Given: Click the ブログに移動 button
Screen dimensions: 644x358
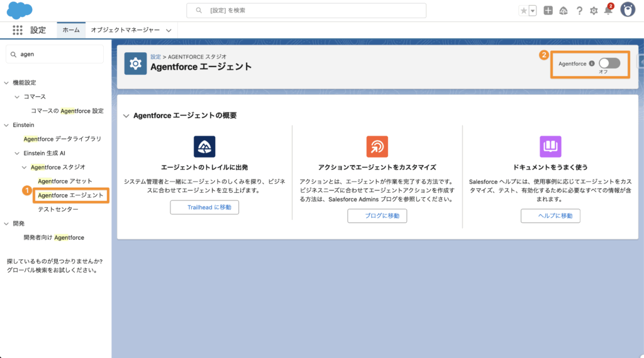Looking at the screenshot, I should [x=377, y=215].
